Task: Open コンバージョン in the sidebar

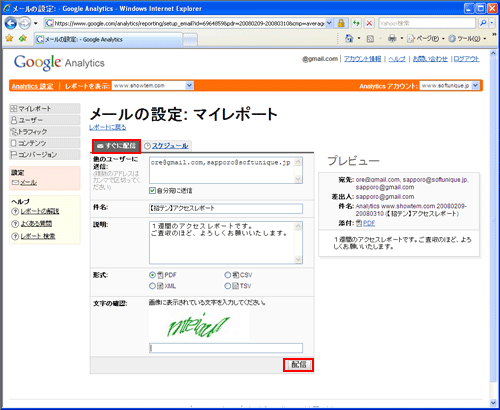Action: (45, 155)
